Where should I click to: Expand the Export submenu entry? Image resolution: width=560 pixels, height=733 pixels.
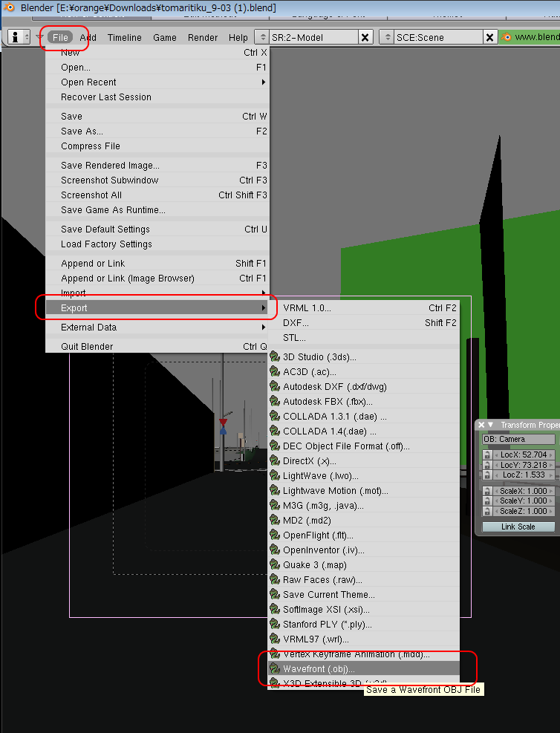157,307
